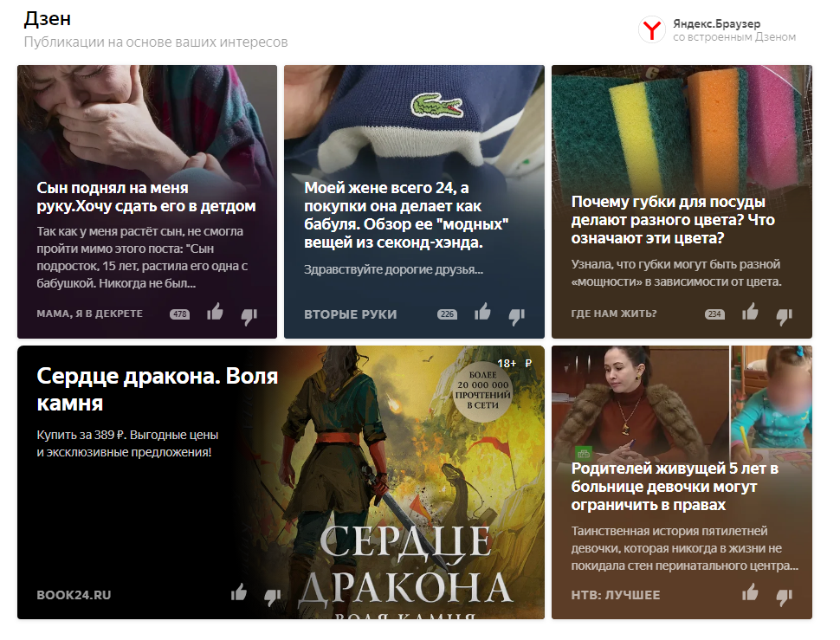
Task: Dislike the 'Сын поднял на меня руку' article
Action: (249, 316)
